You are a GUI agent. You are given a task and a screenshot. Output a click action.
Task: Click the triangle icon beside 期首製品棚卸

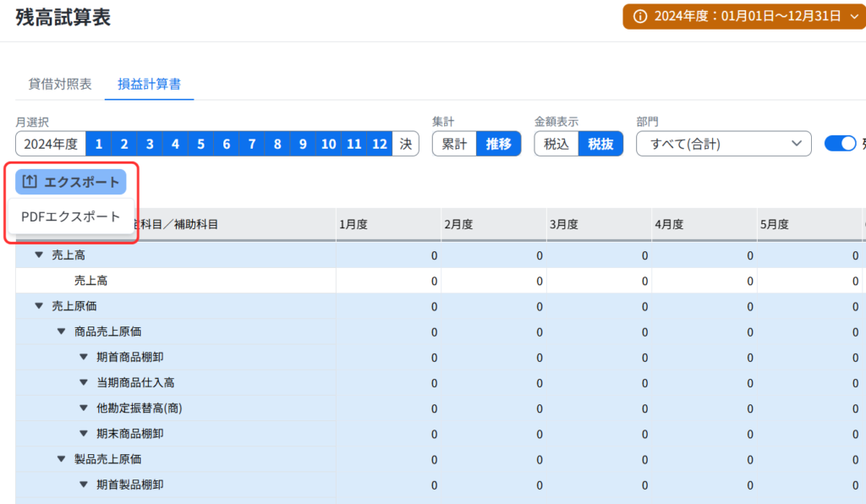pos(84,485)
